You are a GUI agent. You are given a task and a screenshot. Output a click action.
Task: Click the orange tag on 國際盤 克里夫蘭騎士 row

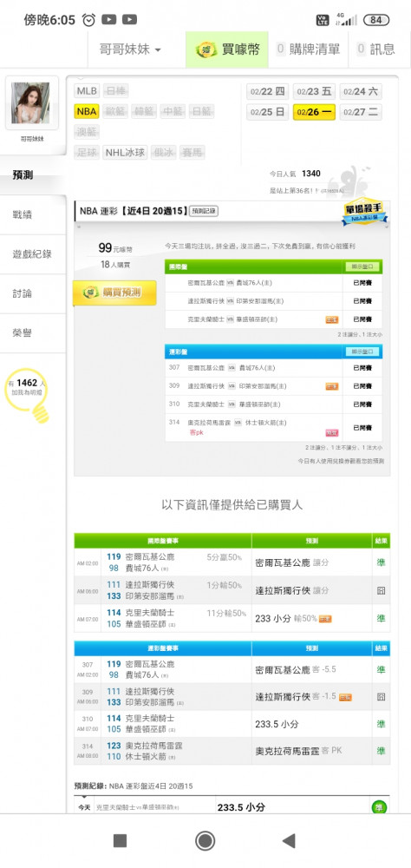pyautogui.click(x=331, y=319)
